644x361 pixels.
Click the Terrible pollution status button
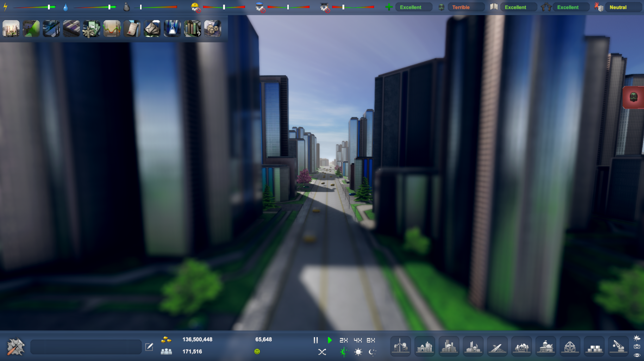point(466,7)
